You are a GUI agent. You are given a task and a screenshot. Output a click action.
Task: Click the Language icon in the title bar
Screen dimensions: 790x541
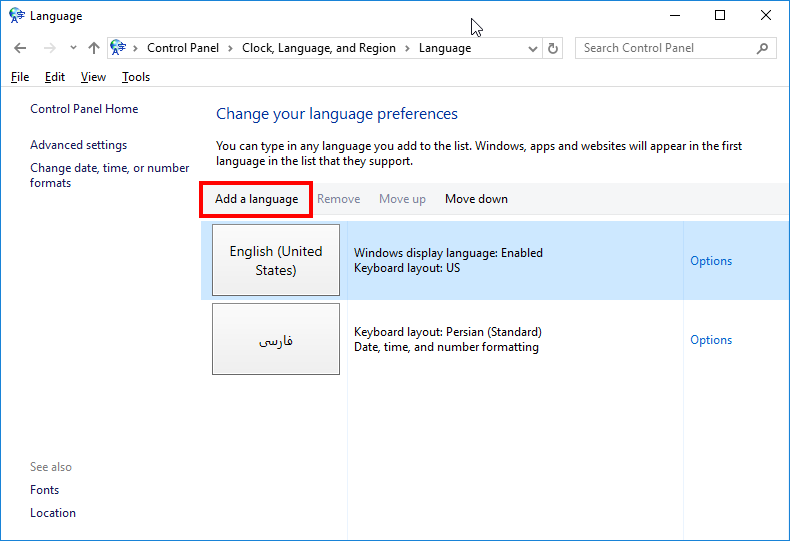click(x=17, y=16)
